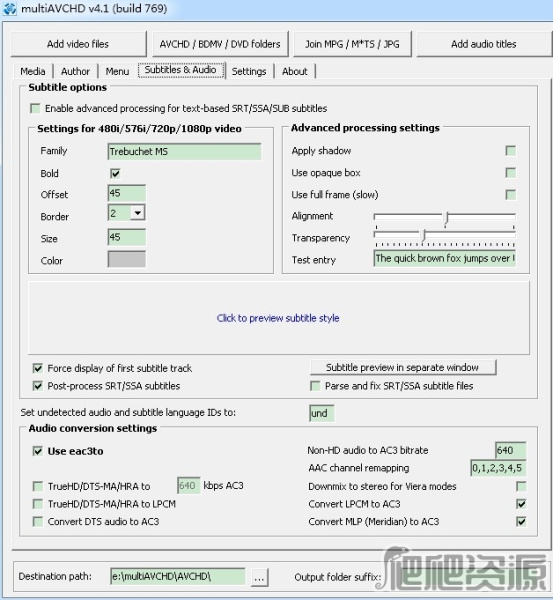Select the Subtitles & Audio tab
Screen dimensions: 553x600
[x=181, y=70]
